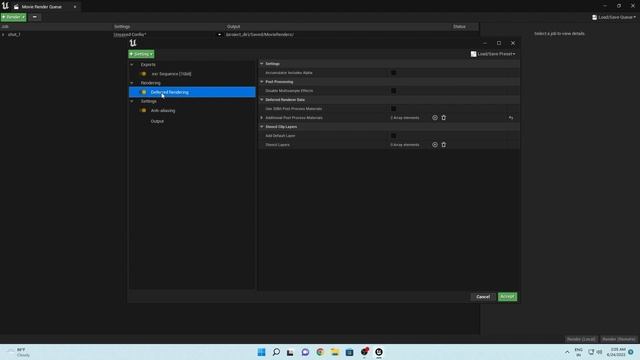Check Disable Multisample Effects

coord(393,91)
